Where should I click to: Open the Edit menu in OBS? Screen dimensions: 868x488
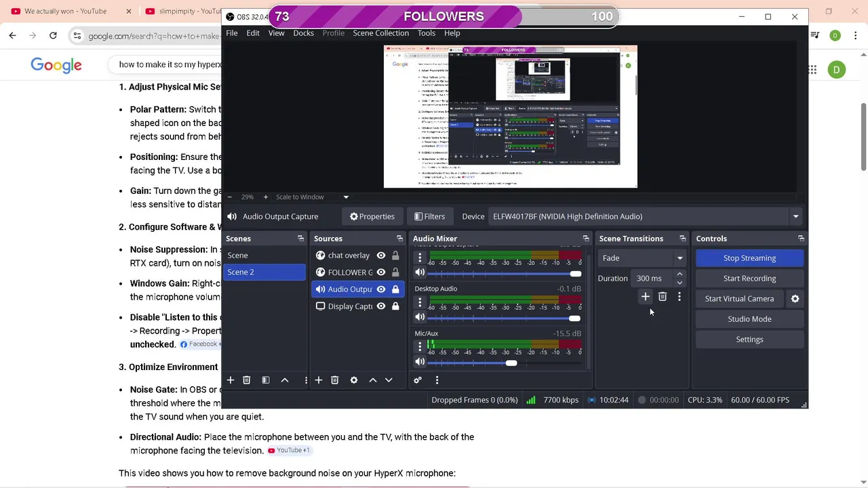click(x=253, y=33)
